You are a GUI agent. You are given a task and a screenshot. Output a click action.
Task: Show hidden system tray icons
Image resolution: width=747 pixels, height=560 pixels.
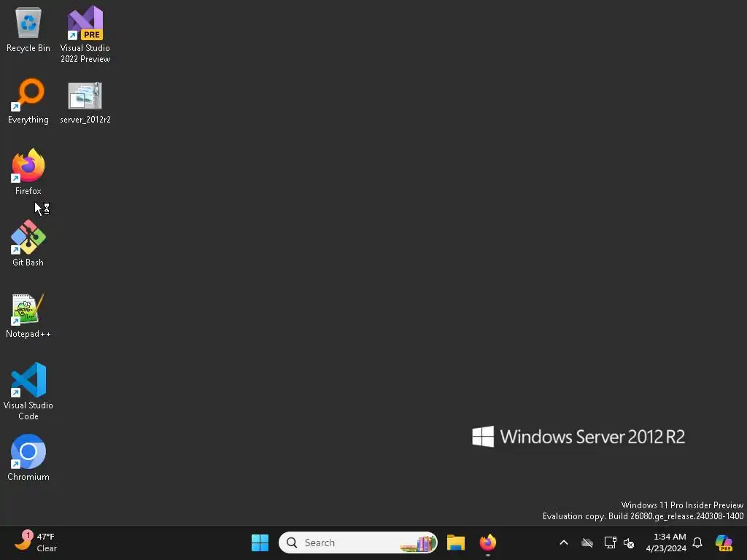564,542
